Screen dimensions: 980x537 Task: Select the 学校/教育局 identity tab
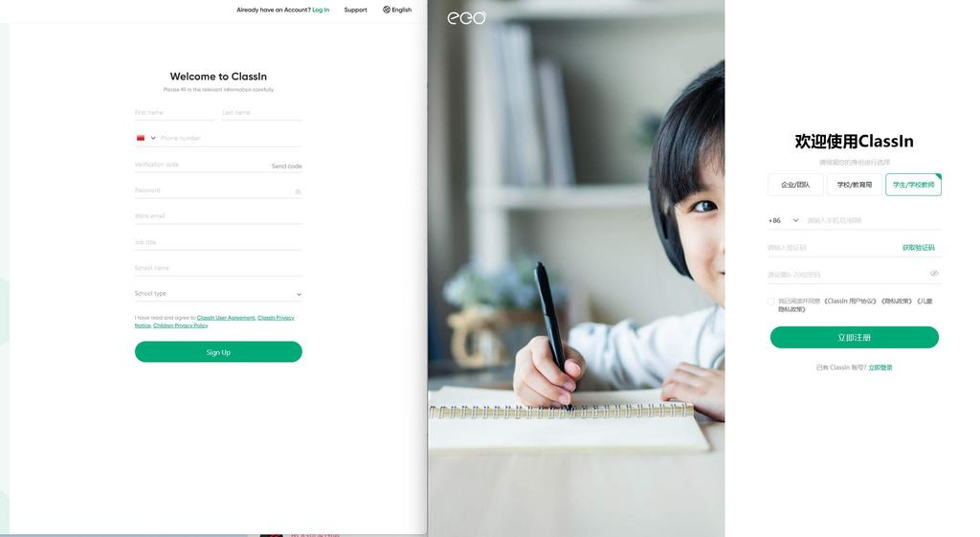tap(855, 185)
